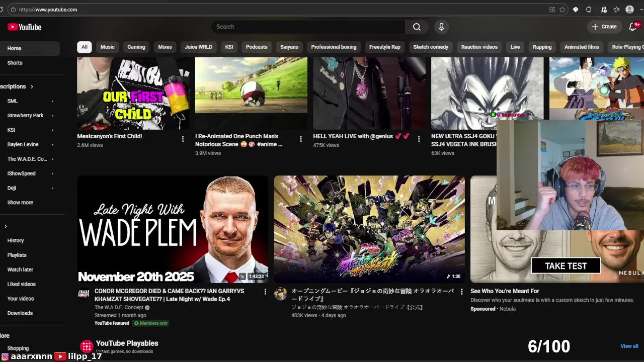Open the OUR FIRST CHILD thumbnail
The width and height of the screenshot is (644, 362).
[x=133, y=93]
